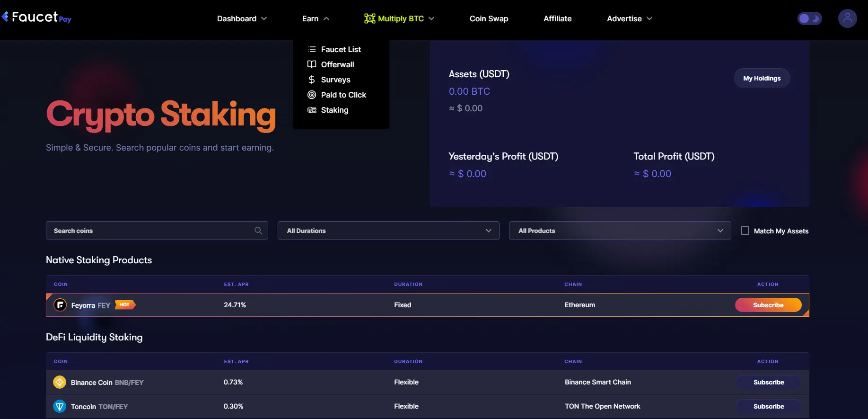The width and height of the screenshot is (868, 419).
Task: Click the Multiply BTC game icon
Action: (x=369, y=18)
